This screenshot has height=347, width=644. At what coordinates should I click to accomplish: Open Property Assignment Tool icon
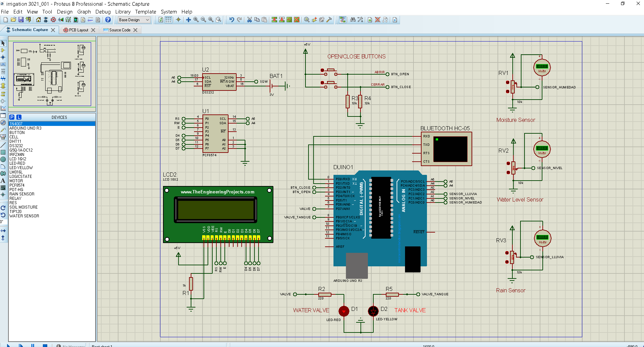click(360, 20)
